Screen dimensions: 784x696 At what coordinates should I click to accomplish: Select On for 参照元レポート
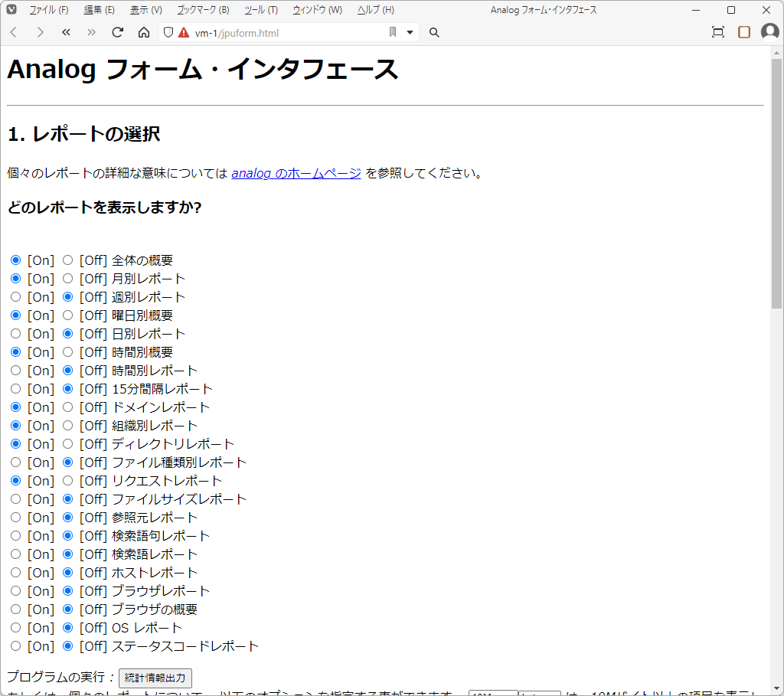(15, 518)
